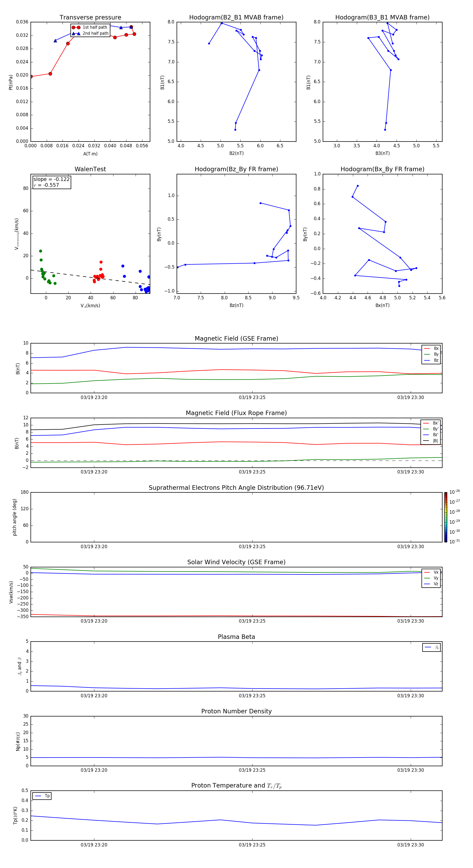Click the 'pitch angle (deg)' axis label
Viewport: 473px width, 868px height.
point(14,517)
